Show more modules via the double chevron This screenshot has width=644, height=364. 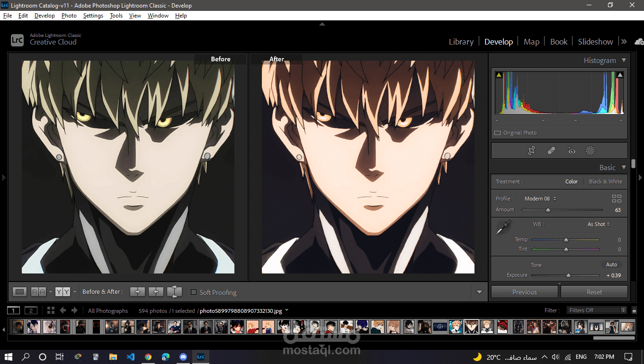click(x=624, y=42)
